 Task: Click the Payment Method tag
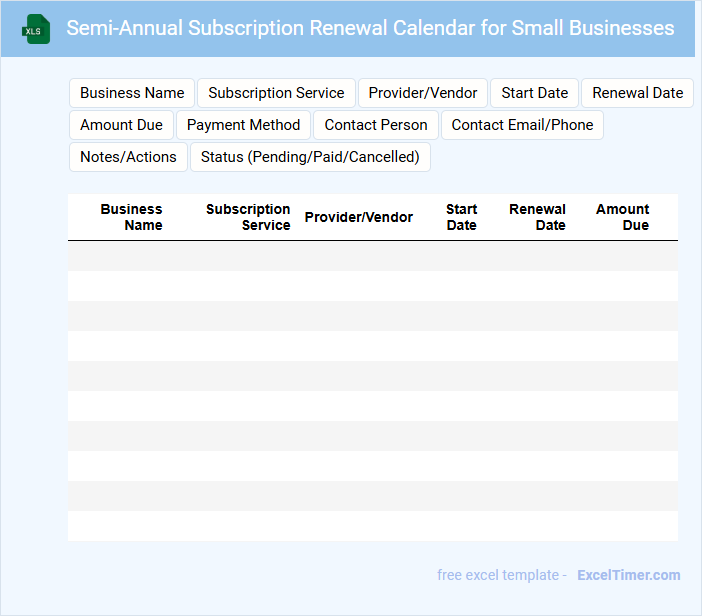pos(243,125)
